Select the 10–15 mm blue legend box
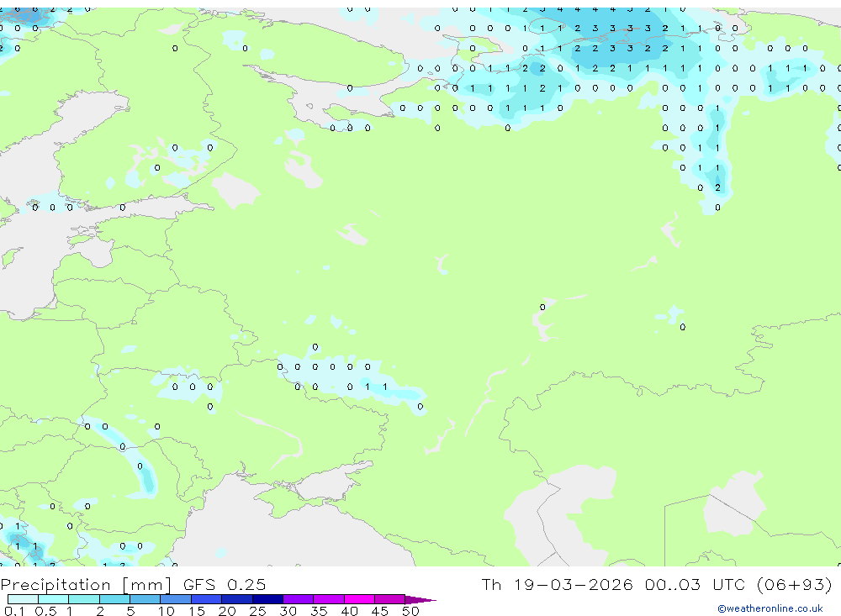Screen dimensions: 841x616 (x=176, y=599)
